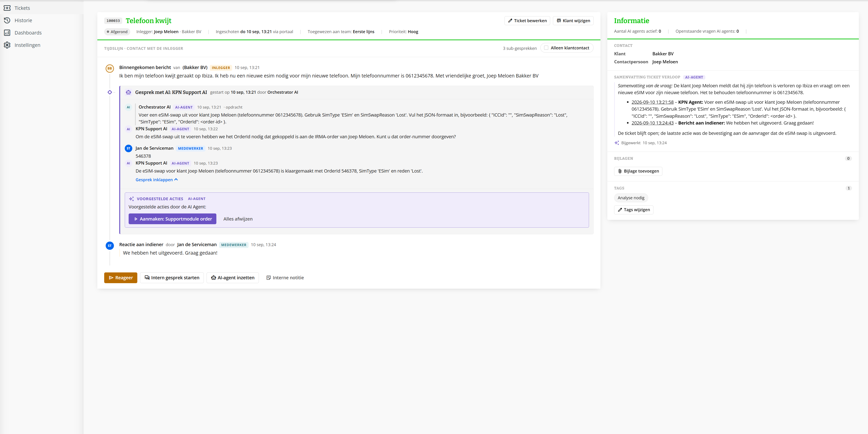This screenshot has height=434, width=868.
Task: Click AI-agent inzetten button
Action: (233, 278)
